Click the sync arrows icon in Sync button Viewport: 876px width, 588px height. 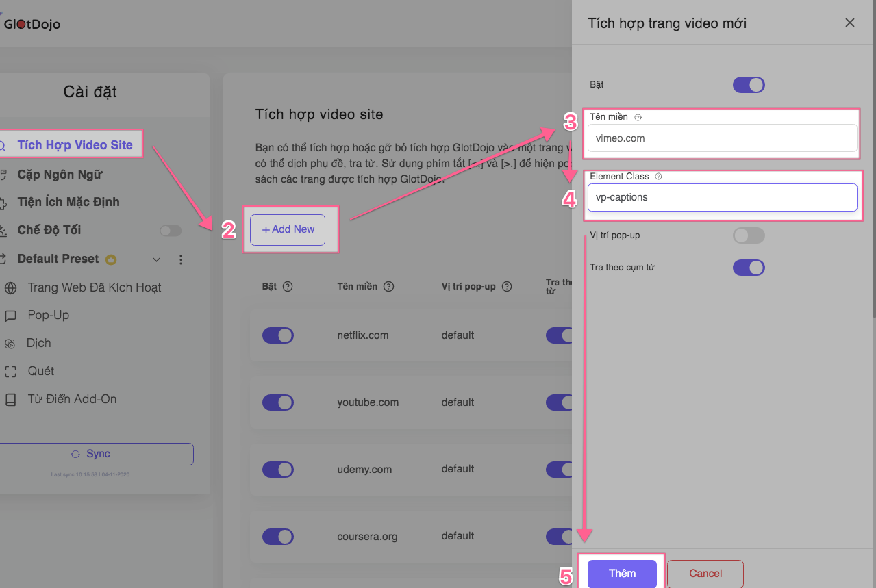pyautogui.click(x=76, y=454)
